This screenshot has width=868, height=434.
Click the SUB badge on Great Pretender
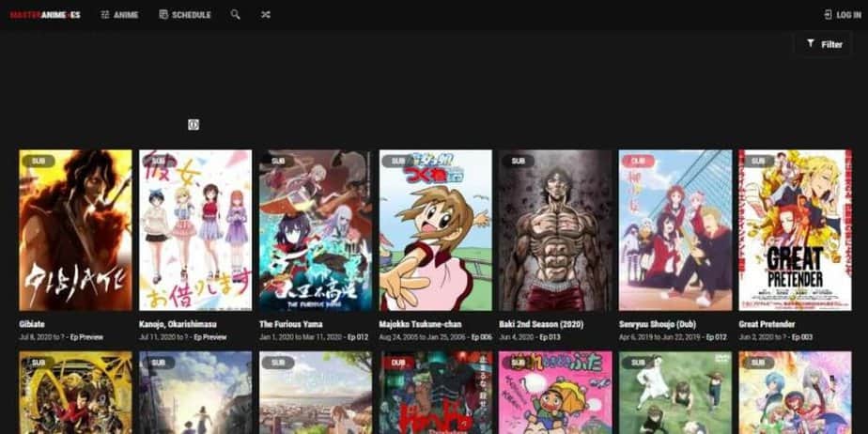pyautogui.click(x=758, y=161)
